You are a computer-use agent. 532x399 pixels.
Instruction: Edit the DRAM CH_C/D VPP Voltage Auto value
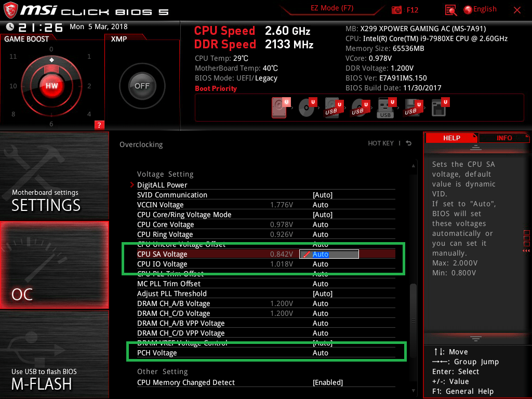(320, 333)
